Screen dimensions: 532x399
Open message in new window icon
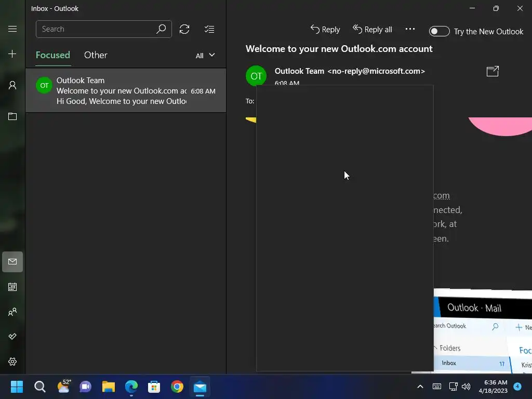[x=493, y=71]
